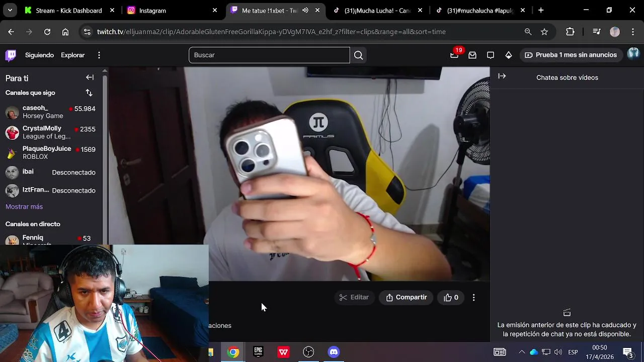This screenshot has height=362, width=644.
Task: Open the zoom magnifier in address bar
Action: [528, 32]
